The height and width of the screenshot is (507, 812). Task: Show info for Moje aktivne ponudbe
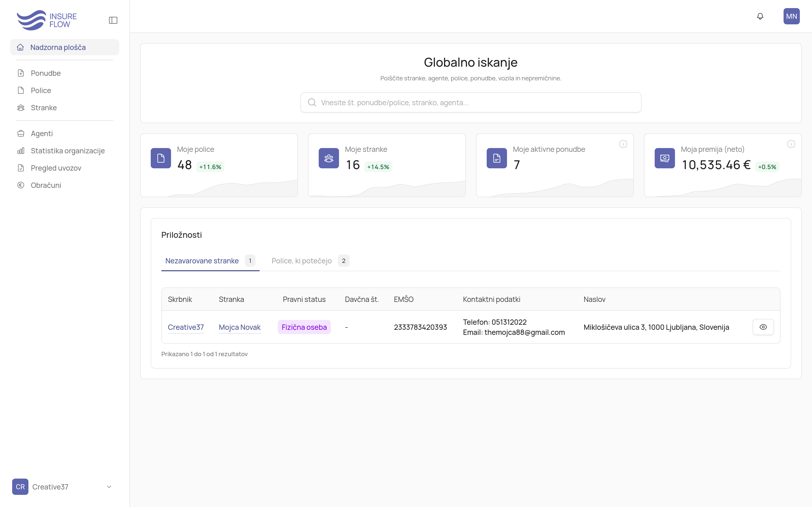tap(623, 144)
